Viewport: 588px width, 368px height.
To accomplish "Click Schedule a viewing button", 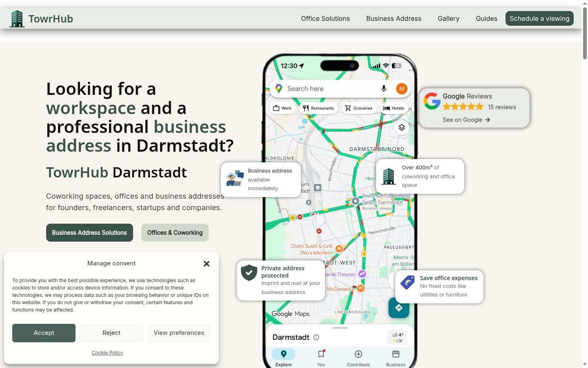I will pos(539,18).
